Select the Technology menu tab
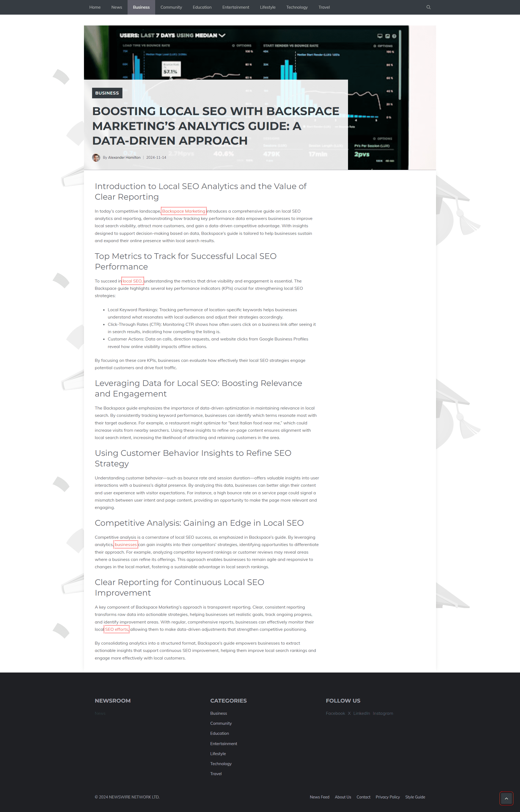520x812 pixels. [x=297, y=7]
